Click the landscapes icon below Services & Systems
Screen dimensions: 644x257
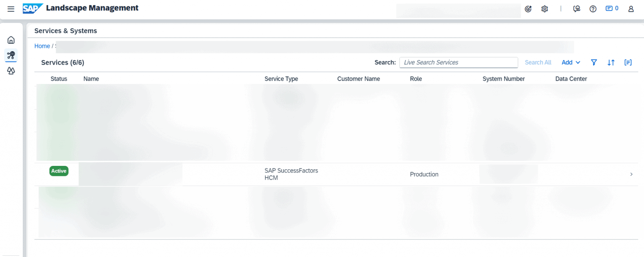point(11,71)
